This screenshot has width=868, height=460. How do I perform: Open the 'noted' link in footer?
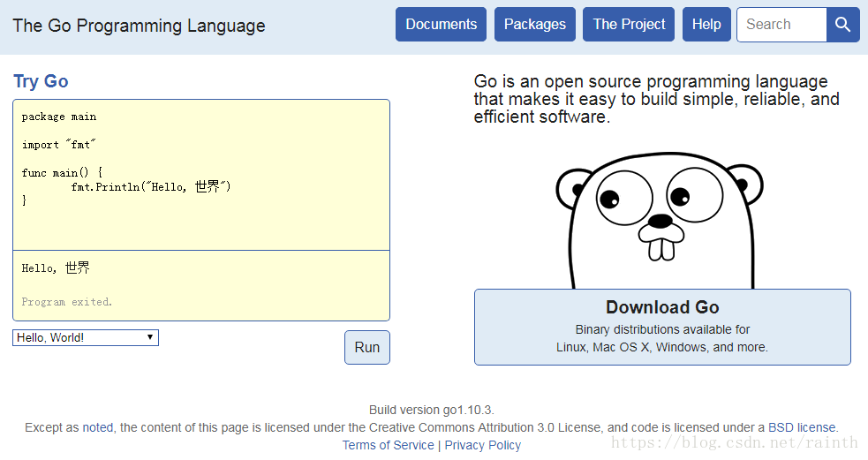coord(98,427)
